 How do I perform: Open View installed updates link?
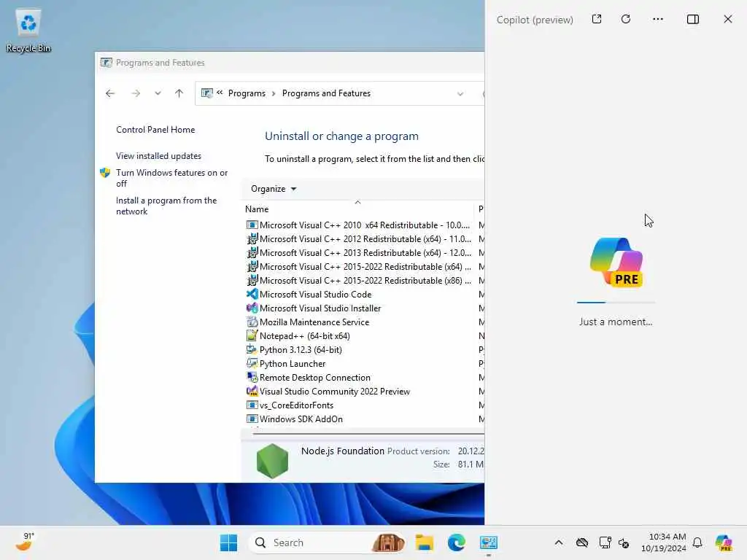pos(158,156)
